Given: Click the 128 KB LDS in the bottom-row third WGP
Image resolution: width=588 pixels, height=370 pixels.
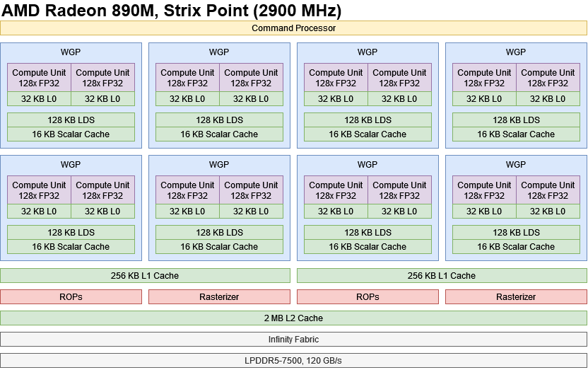Looking at the screenshot, I should pyautogui.click(x=367, y=233).
